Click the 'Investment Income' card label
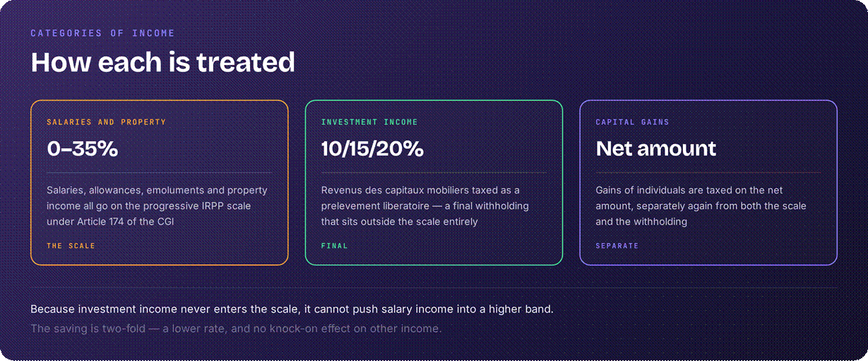 tap(369, 122)
